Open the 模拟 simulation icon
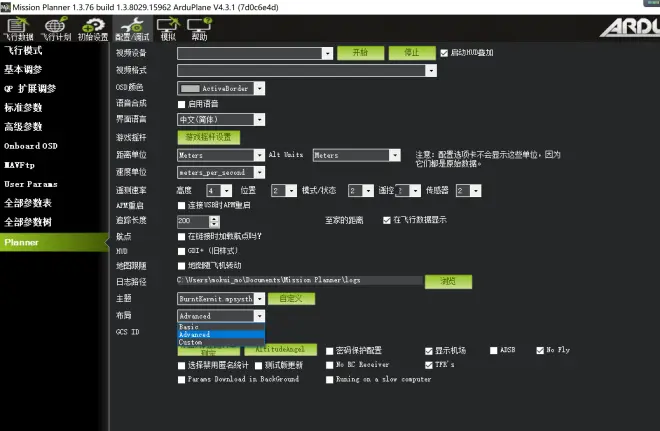The width and height of the screenshot is (660, 431). point(168,29)
